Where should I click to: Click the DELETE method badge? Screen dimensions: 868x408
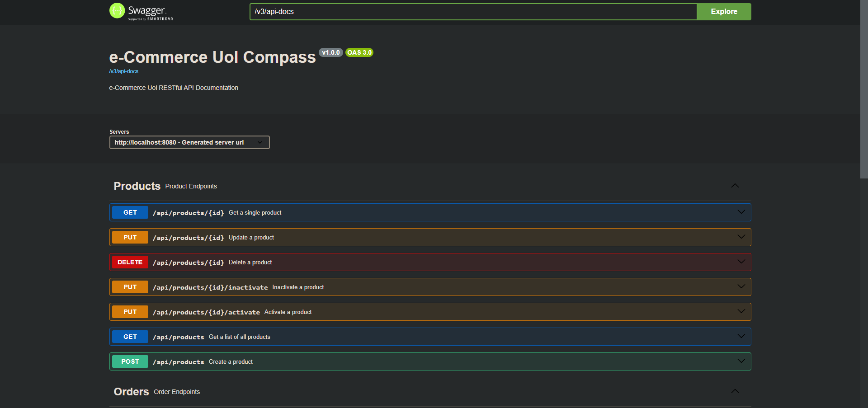130,262
